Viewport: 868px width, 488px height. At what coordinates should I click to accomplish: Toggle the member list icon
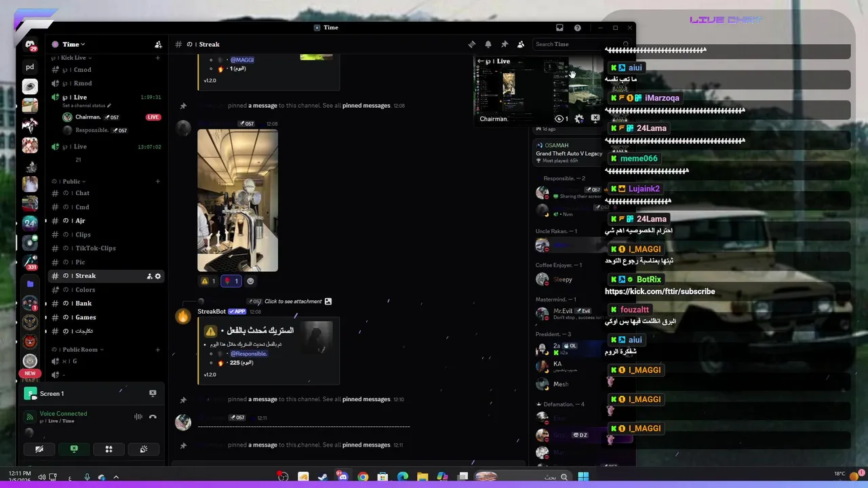pyautogui.click(x=521, y=44)
